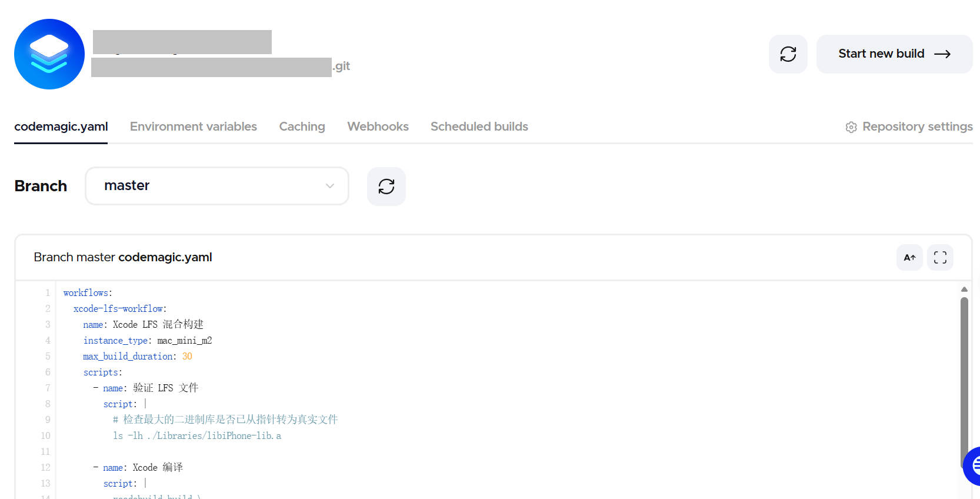Image resolution: width=980 pixels, height=499 pixels.
Task: Open the master branch dropdown
Action: [216, 186]
